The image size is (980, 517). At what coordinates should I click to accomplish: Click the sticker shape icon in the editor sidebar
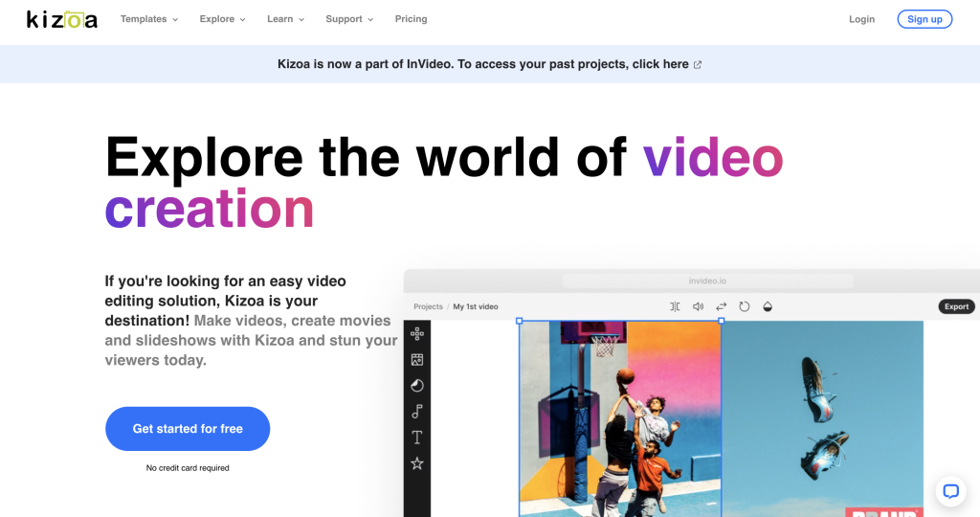417,386
